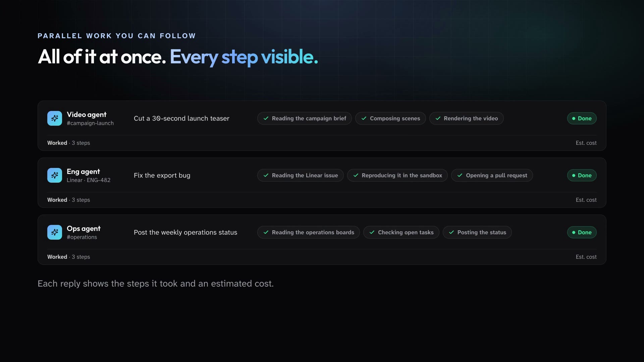Click the Video agent sparkle icon
The width and height of the screenshot is (644, 362).
tap(55, 118)
